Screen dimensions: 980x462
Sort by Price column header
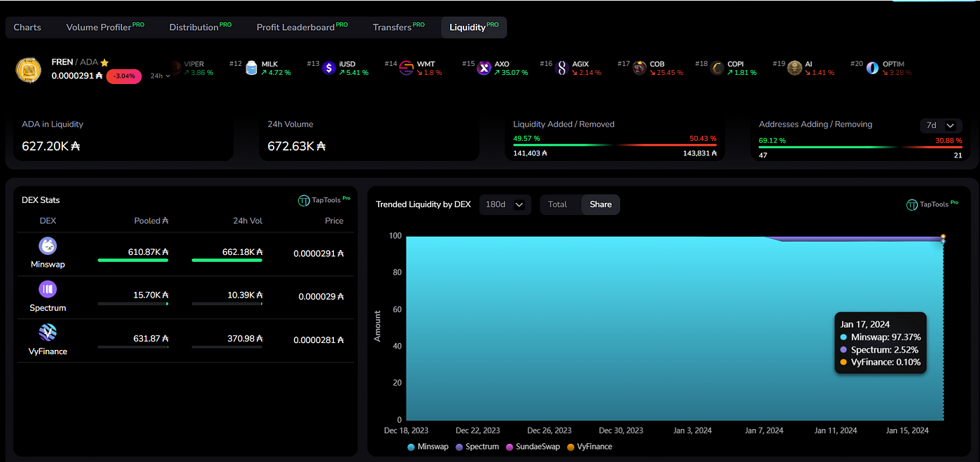click(x=334, y=220)
